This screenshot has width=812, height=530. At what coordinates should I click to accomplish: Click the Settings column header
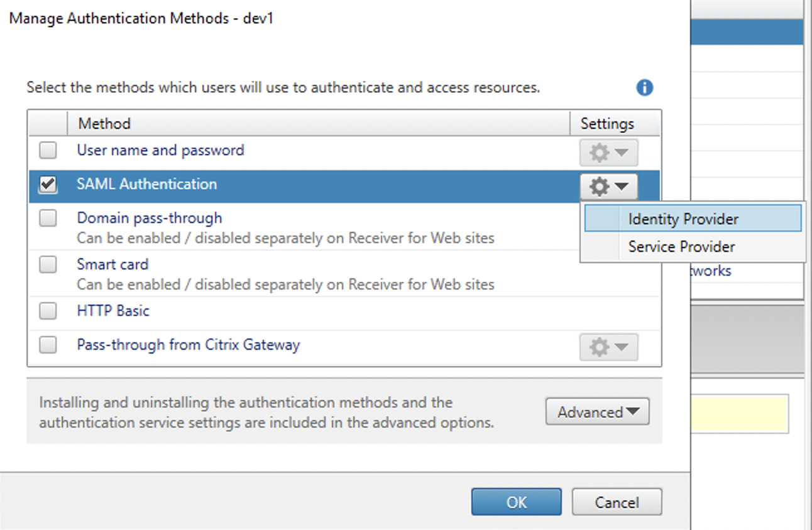click(606, 124)
